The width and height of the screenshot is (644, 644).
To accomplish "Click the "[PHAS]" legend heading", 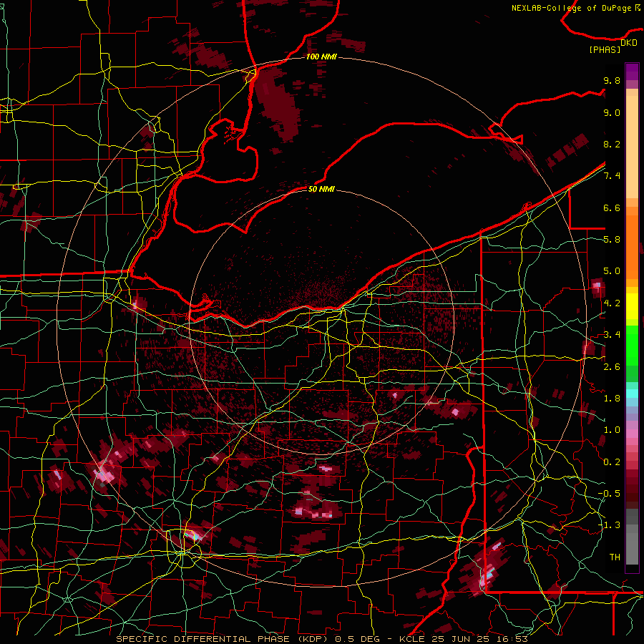I will [605, 49].
